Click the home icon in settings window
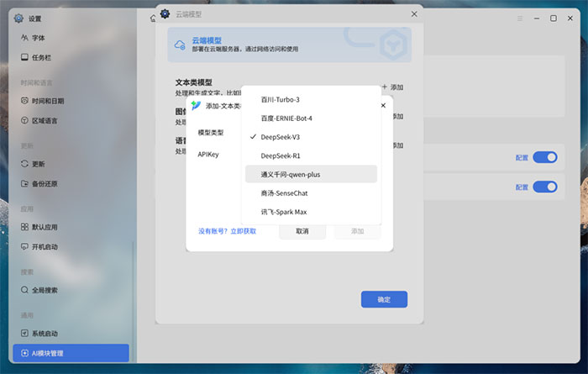Viewport: 588px width, 374px height. [153, 18]
